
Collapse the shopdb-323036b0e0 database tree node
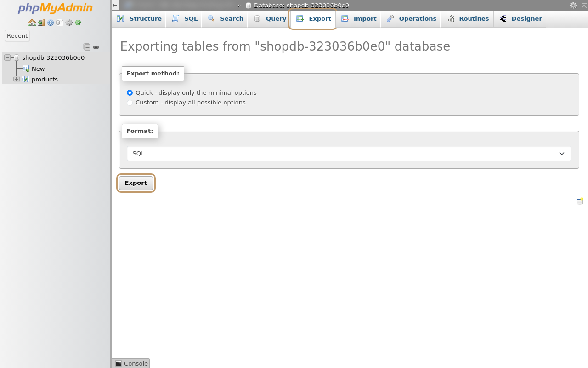pyautogui.click(x=7, y=57)
